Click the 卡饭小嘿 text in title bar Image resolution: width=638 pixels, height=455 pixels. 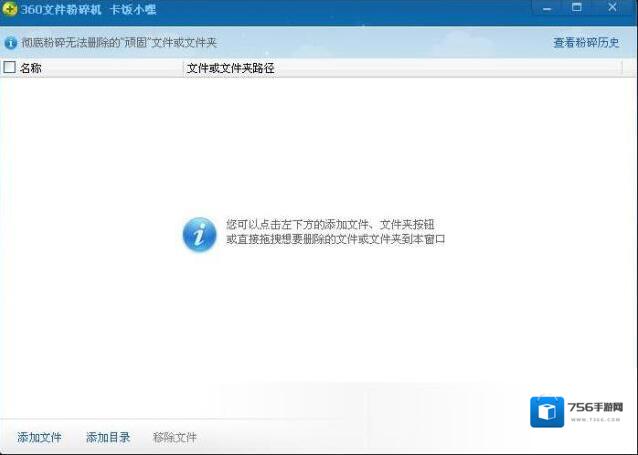pyautogui.click(x=132, y=10)
